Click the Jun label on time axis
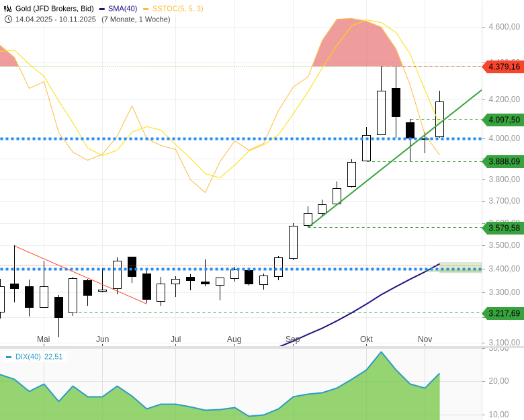The height and width of the screenshot is (420, 524). pyautogui.click(x=102, y=339)
